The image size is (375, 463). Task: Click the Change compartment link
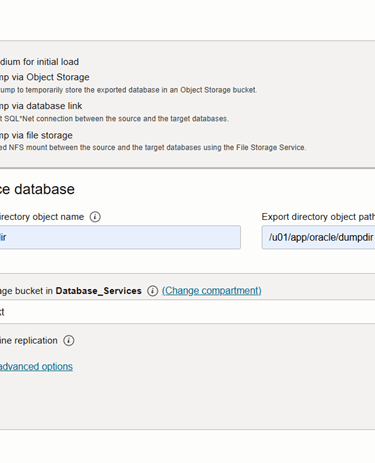(x=212, y=291)
